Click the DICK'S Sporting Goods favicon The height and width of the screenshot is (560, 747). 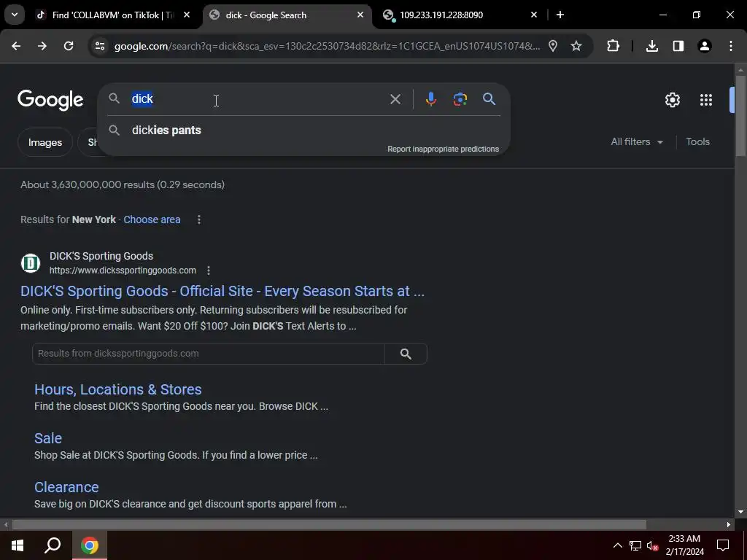click(31, 262)
